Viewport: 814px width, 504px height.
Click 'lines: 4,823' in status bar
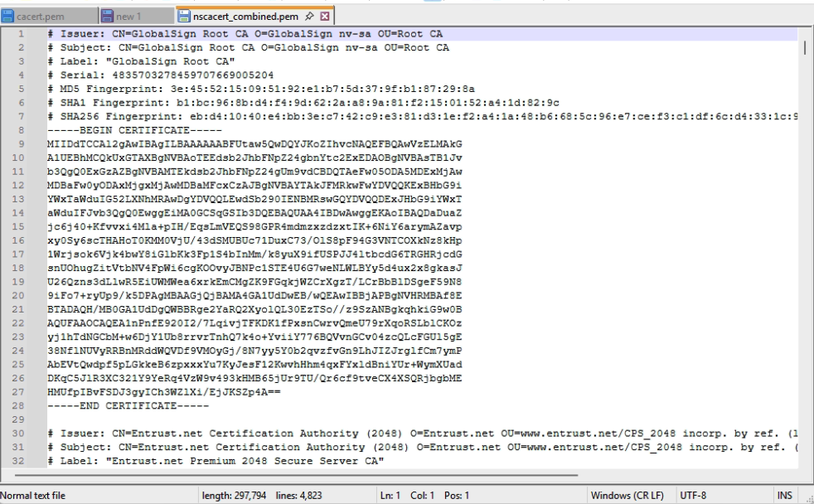298,495
